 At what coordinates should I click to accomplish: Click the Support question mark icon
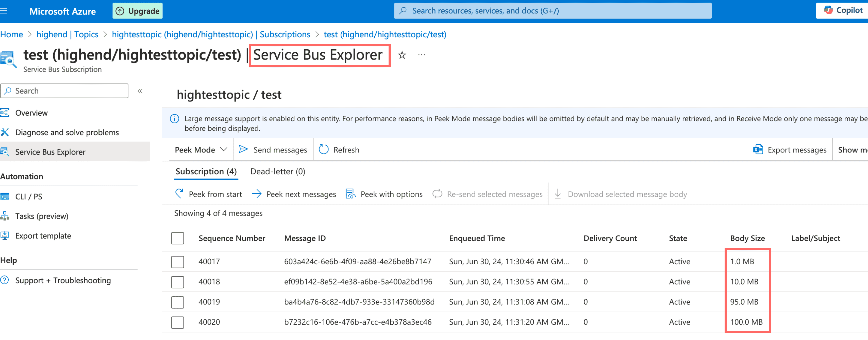pyautogui.click(x=5, y=280)
